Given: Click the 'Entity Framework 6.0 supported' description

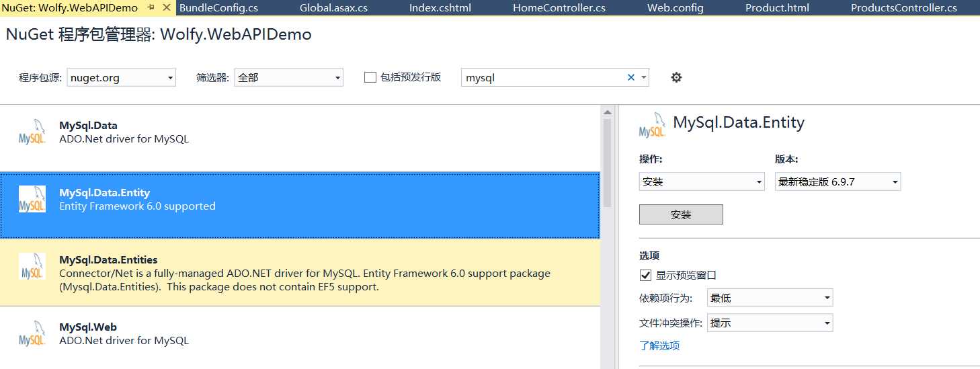Looking at the screenshot, I should point(137,206).
